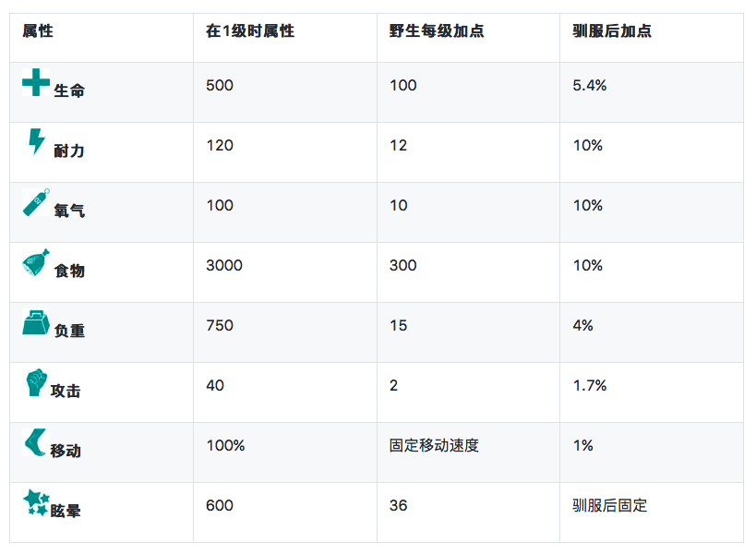Click the weight icon beside 负重
The width and height of the screenshot is (756, 555).
[36, 322]
